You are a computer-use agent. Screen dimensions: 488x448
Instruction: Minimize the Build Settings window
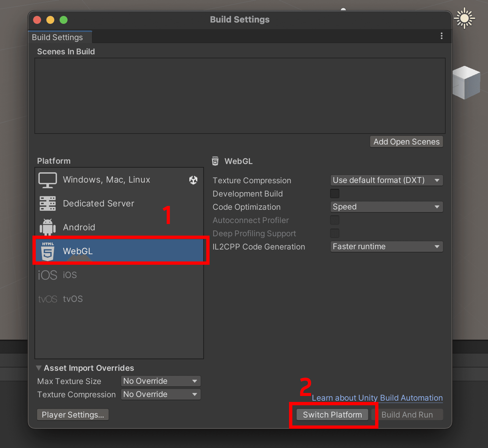point(50,20)
